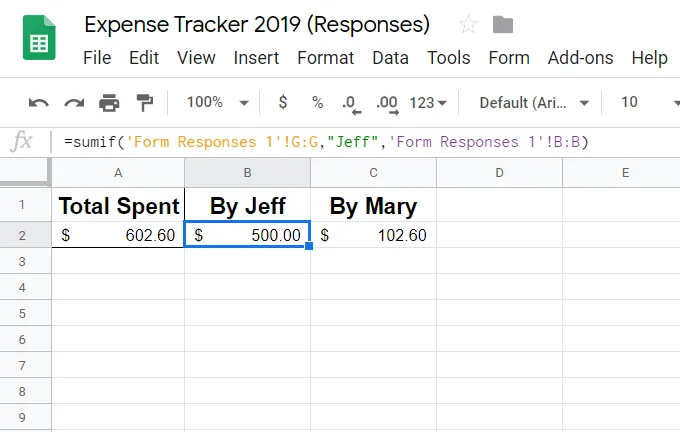Open the Google Sheets home icon
The height and width of the screenshot is (432, 680).
tap(39, 41)
